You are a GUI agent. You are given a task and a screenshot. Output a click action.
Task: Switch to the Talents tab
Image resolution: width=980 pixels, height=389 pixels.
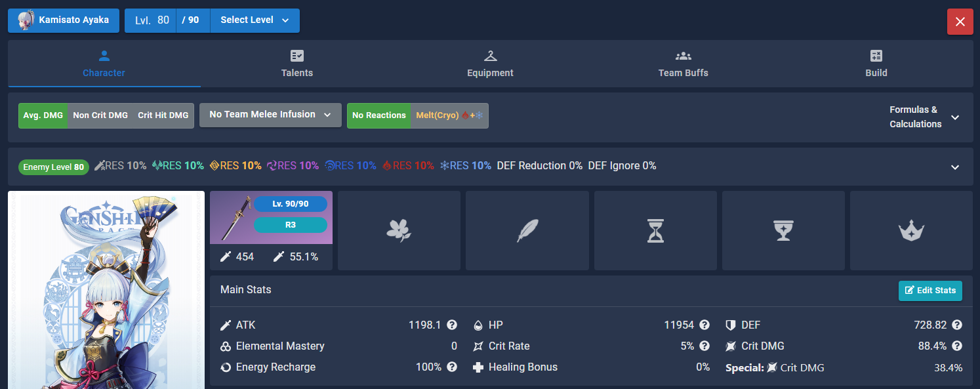point(296,64)
